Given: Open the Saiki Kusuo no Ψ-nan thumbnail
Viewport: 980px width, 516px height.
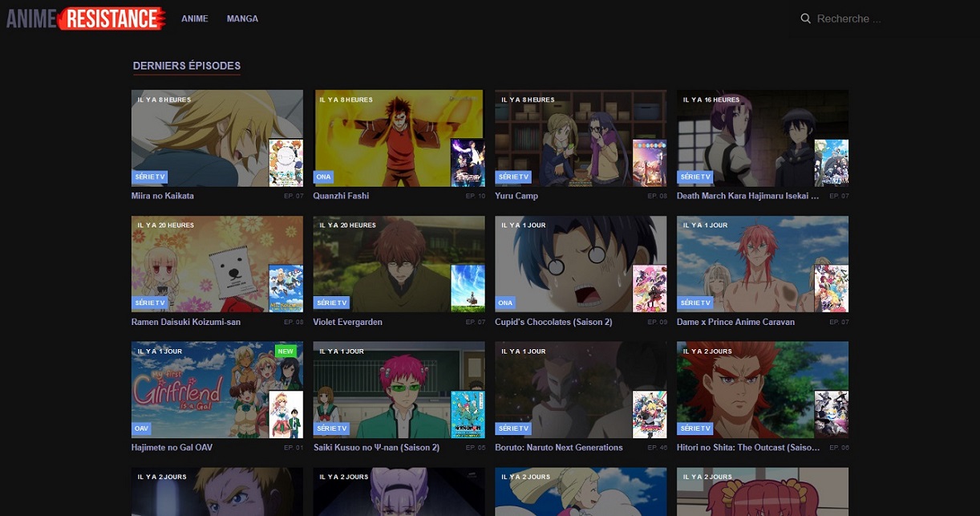Looking at the screenshot, I should (x=399, y=390).
